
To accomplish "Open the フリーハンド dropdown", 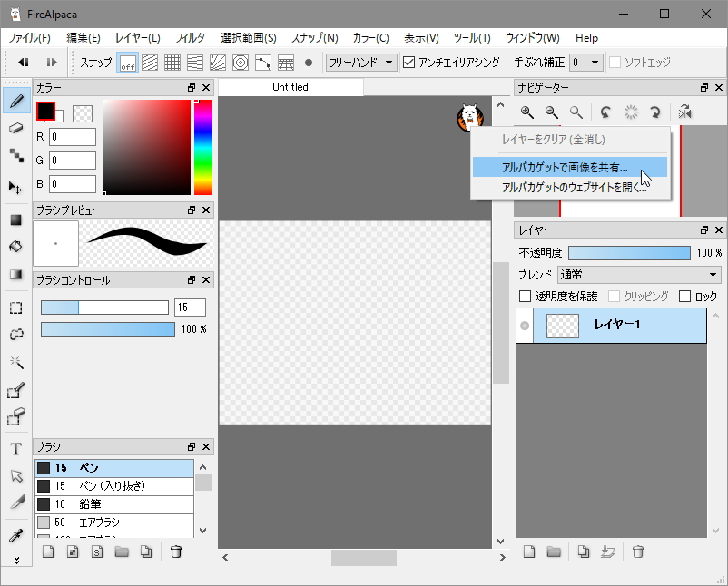I will point(361,63).
